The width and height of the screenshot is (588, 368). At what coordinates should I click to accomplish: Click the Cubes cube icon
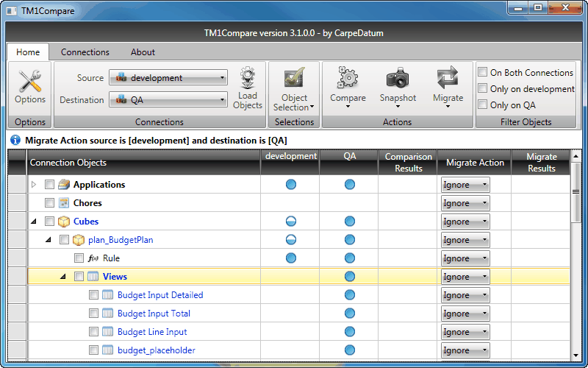[x=64, y=222]
